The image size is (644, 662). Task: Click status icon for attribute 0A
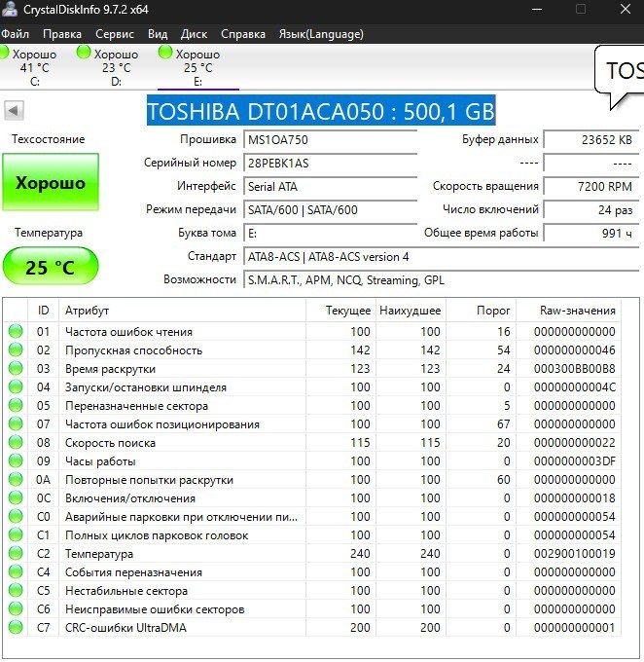(x=16, y=480)
